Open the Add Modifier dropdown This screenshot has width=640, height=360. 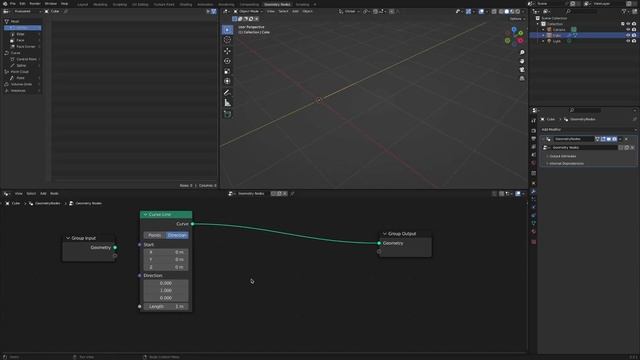[588, 130]
